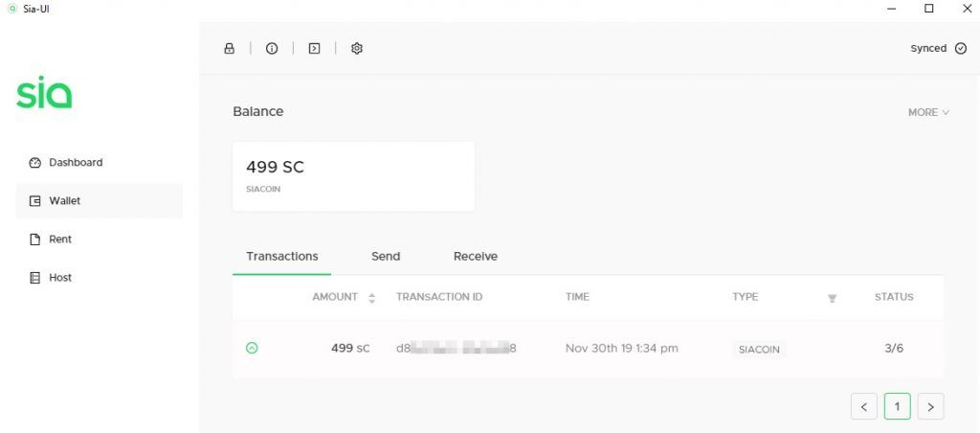Click the Wallet icon in sidebar
This screenshot has height=433, width=980.
point(35,201)
